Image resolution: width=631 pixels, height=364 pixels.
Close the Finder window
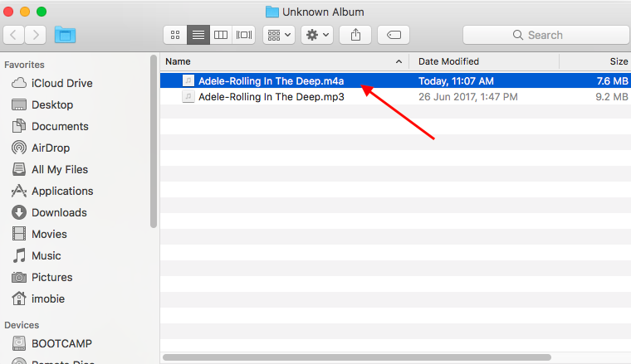click(x=8, y=12)
